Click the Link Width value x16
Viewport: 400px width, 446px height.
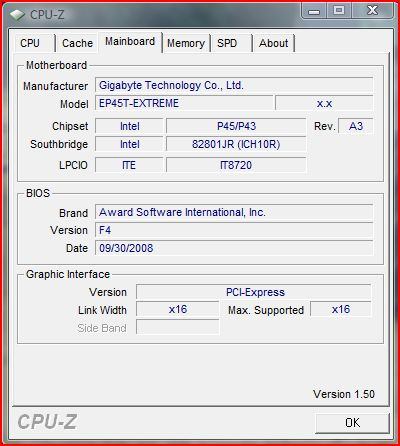click(x=178, y=309)
